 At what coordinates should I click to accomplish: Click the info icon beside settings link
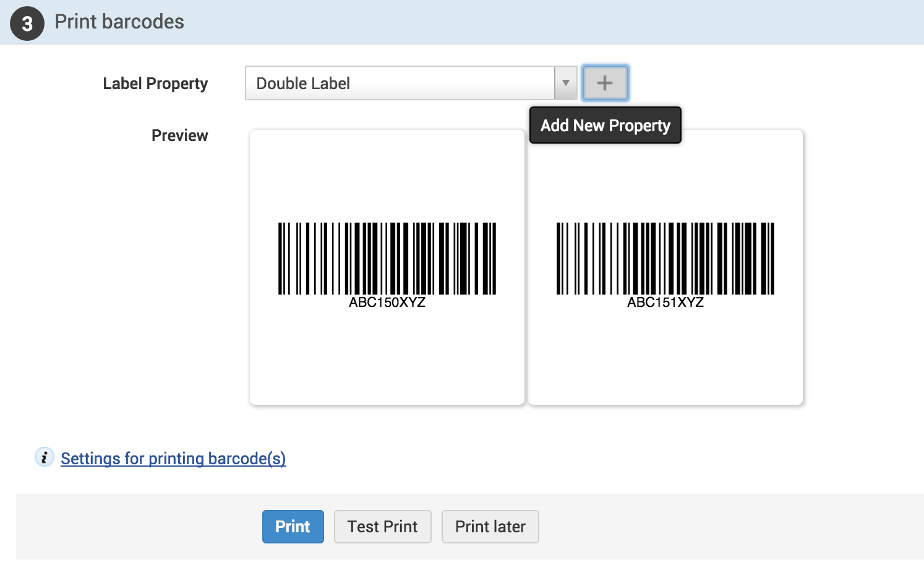coord(44,457)
